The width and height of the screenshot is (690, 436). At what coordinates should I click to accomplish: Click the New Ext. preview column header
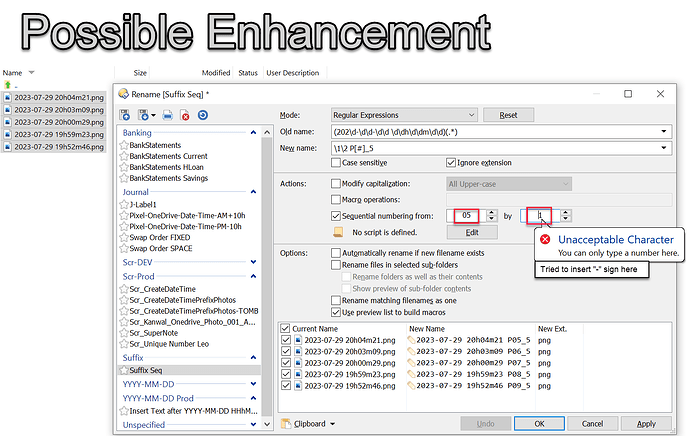552,329
